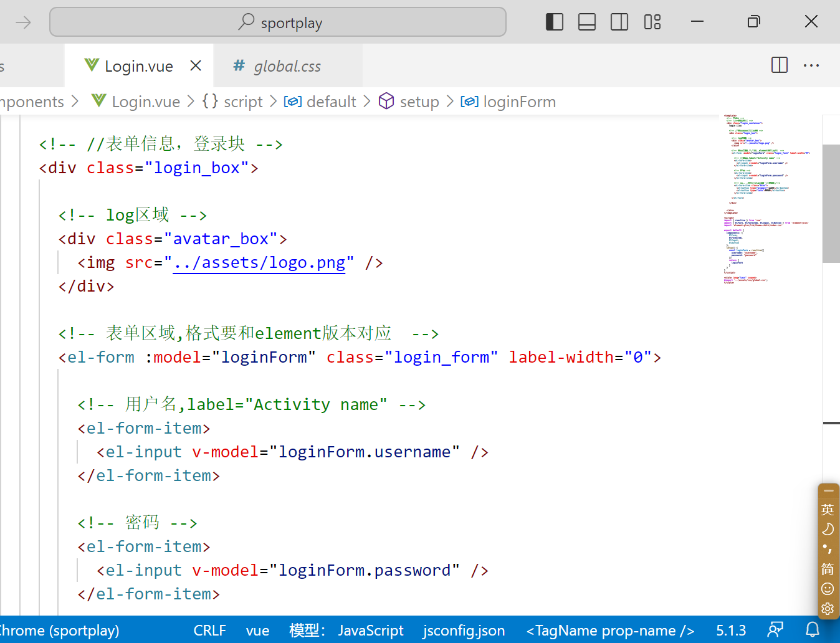Click the hash icon on global.css tab
Image resolution: width=840 pixels, height=643 pixels.
point(239,65)
